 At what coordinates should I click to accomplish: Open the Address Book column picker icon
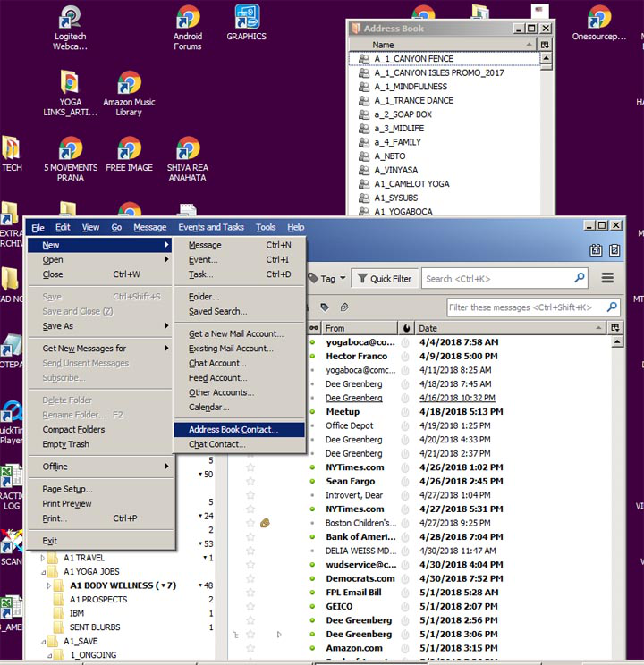(545, 45)
